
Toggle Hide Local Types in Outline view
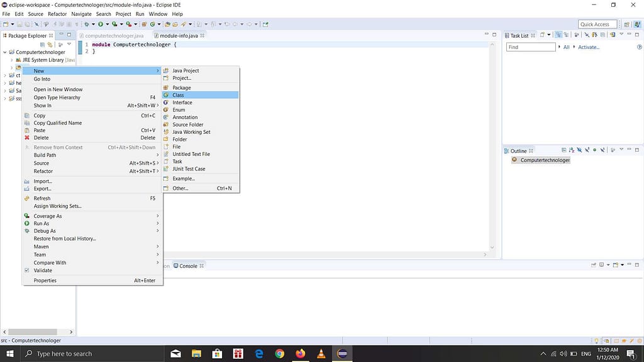(602, 150)
